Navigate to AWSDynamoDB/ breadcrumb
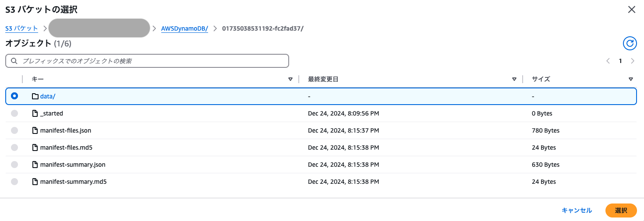Viewport: 644px width, 221px height. click(x=184, y=28)
